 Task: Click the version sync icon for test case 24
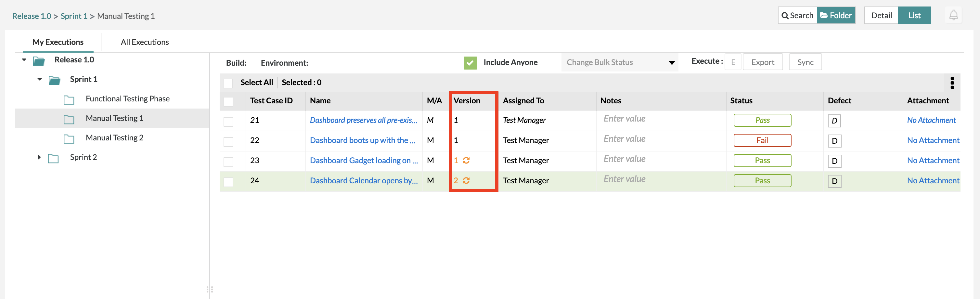(x=466, y=181)
